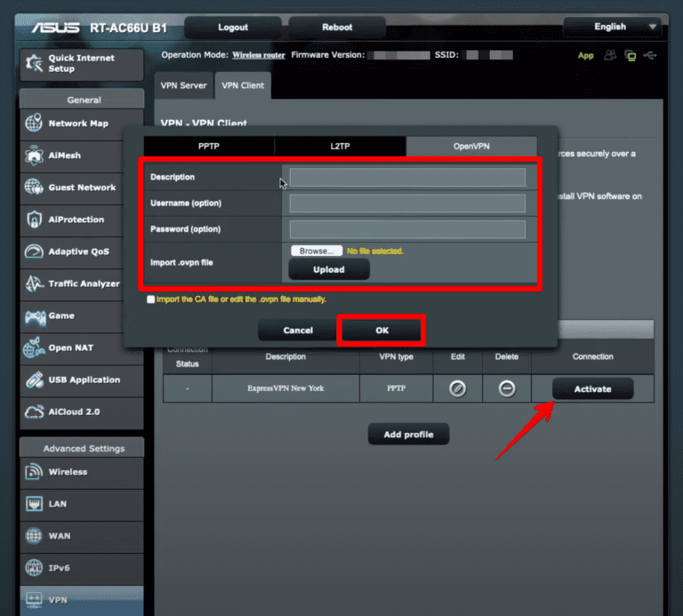Activate the ExpressVPN New York connection
This screenshot has height=616, width=683.
pyautogui.click(x=592, y=388)
